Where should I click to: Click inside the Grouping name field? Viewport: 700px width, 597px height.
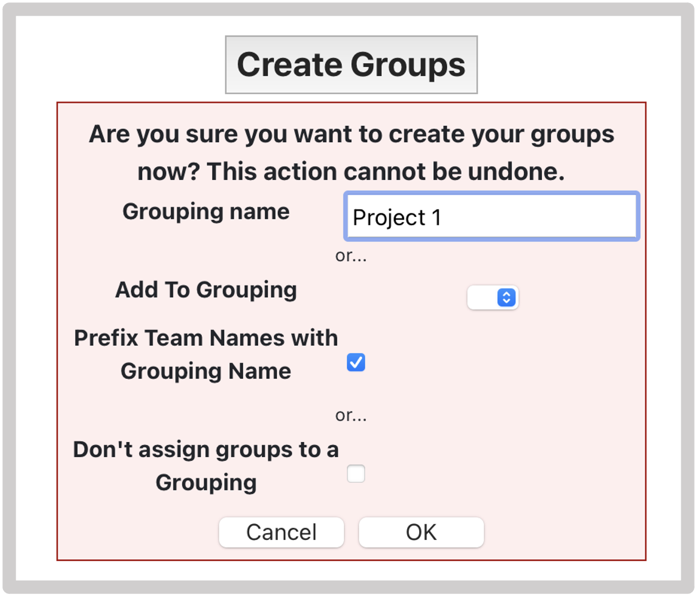coord(491,216)
